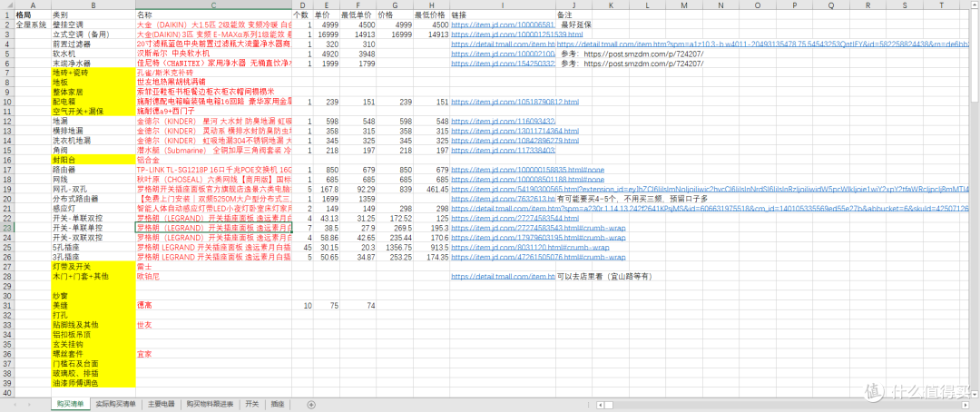Select column A header

coord(33,5)
